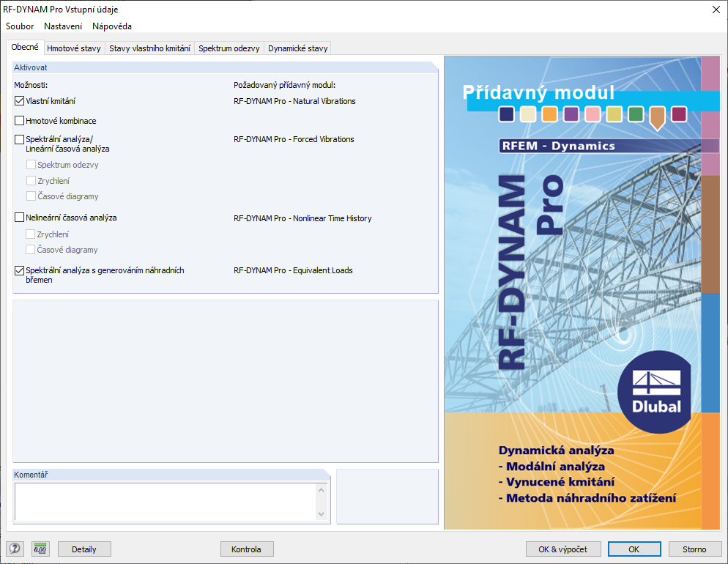Click the RF-DYNAM Pro - Equivalent Loads text
Viewport: 728px width, 564px height.
point(293,270)
